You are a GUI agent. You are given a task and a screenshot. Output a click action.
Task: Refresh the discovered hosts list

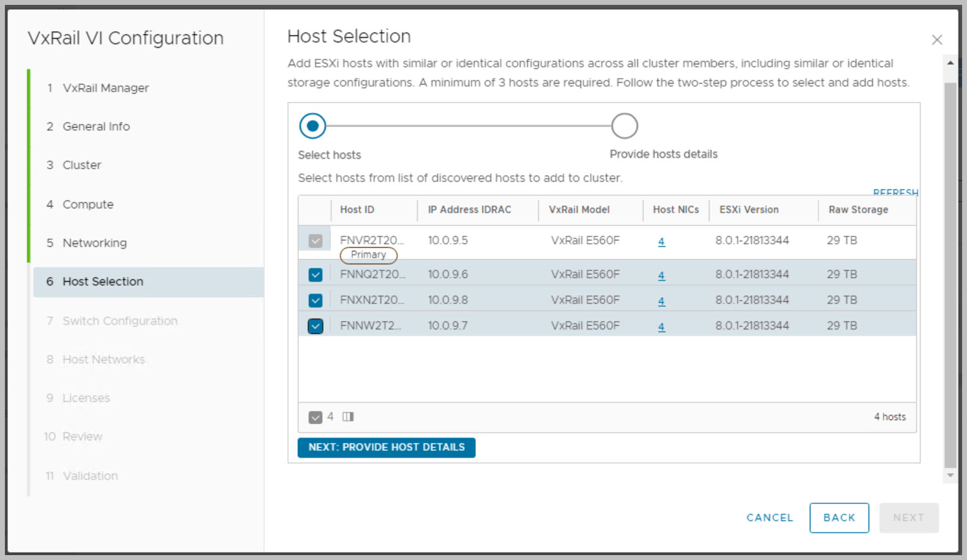895,193
